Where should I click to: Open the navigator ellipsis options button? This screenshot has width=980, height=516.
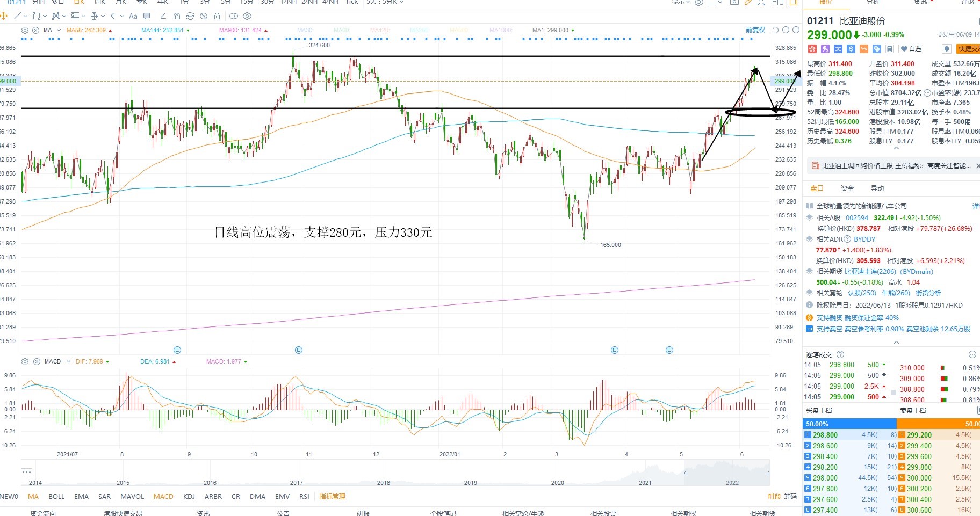point(27,472)
